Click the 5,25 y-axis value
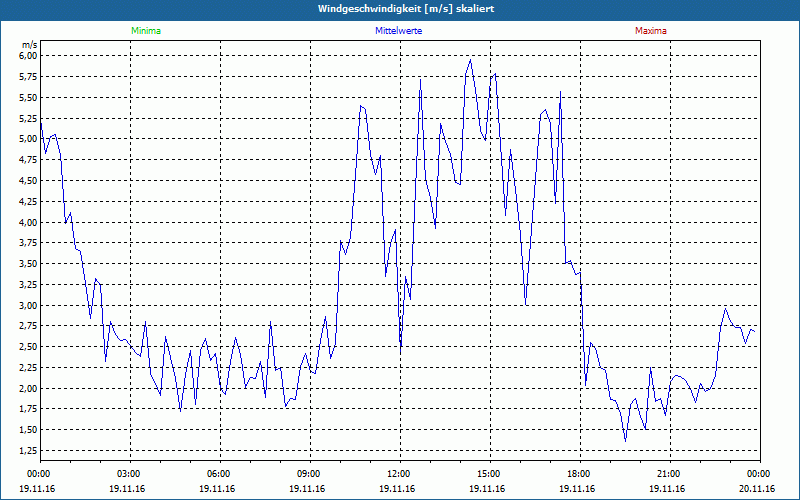The image size is (800, 500). (29, 118)
